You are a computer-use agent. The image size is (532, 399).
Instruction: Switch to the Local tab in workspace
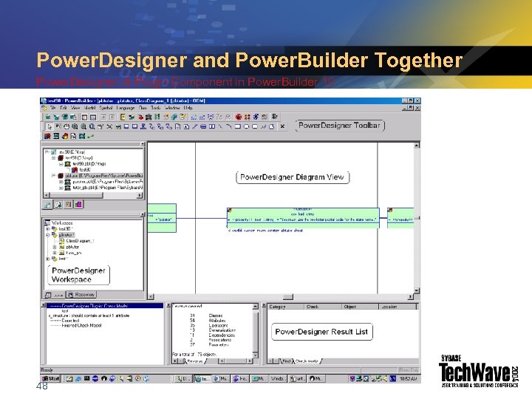(x=55, y=295)
